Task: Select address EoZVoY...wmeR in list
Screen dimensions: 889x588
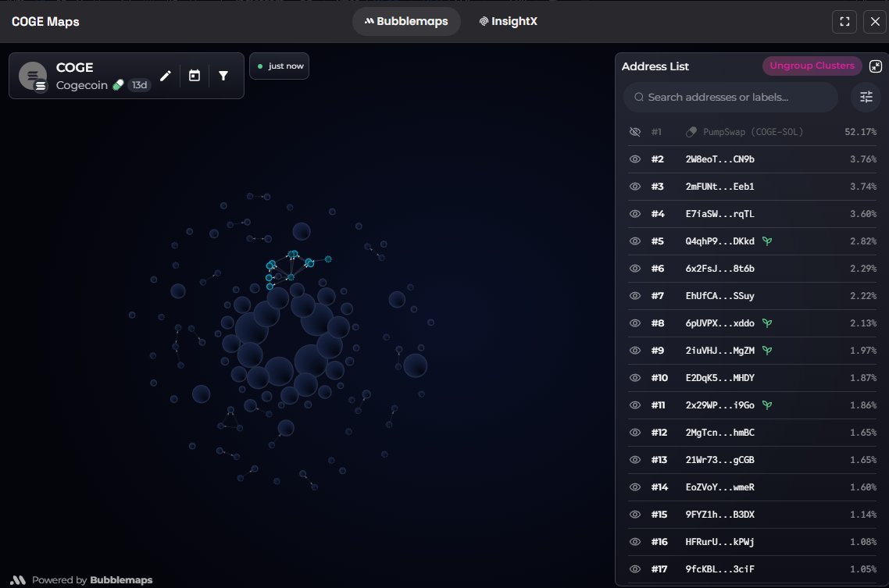Action: point(720,487)
